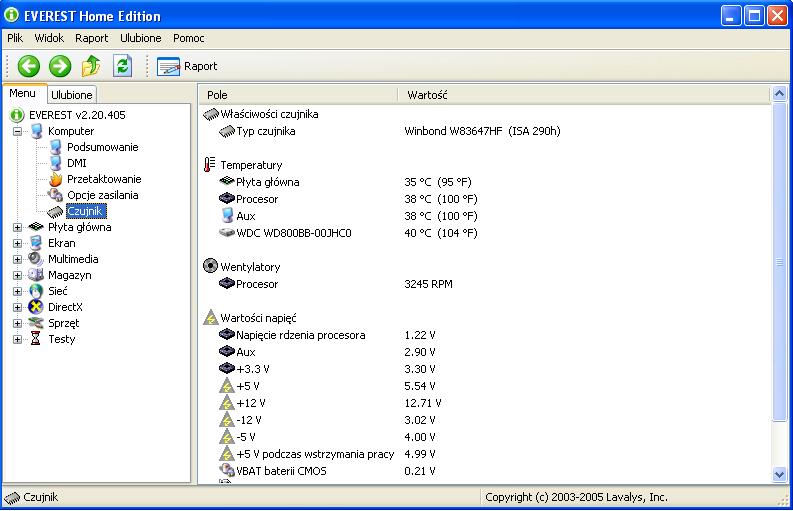Switch to the Ulubione tab in the side panel
793x511 pixels.
tap(72, 95)
